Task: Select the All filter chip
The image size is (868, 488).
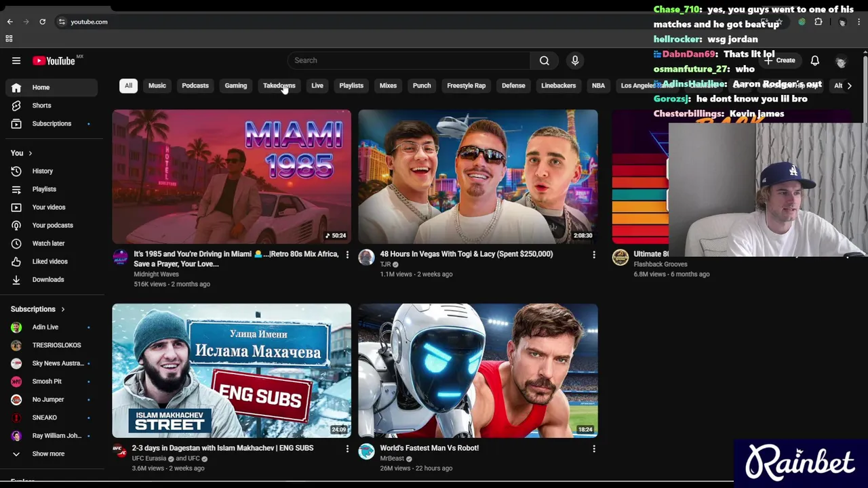Action: pyautogui.click(x=128, y=85)
